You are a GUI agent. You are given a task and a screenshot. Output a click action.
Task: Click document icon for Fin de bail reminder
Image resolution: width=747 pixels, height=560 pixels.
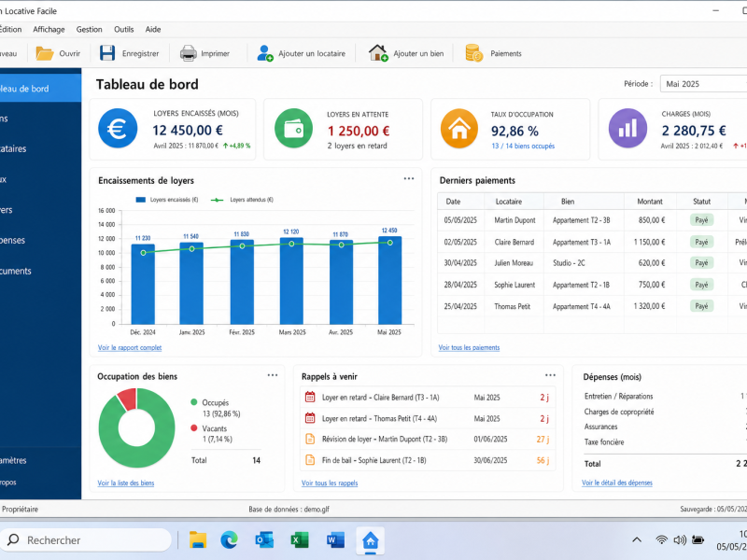[310, 460]
